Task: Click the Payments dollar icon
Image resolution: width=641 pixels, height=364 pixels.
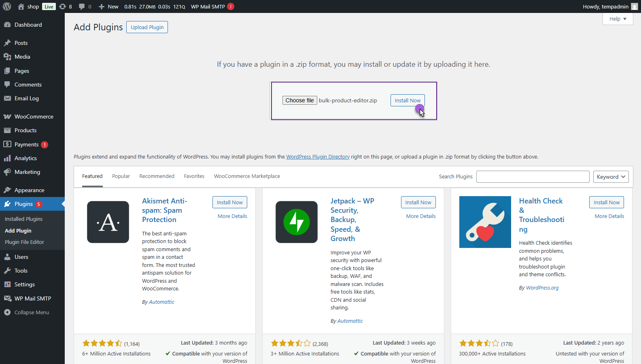Action: [7, 144]
